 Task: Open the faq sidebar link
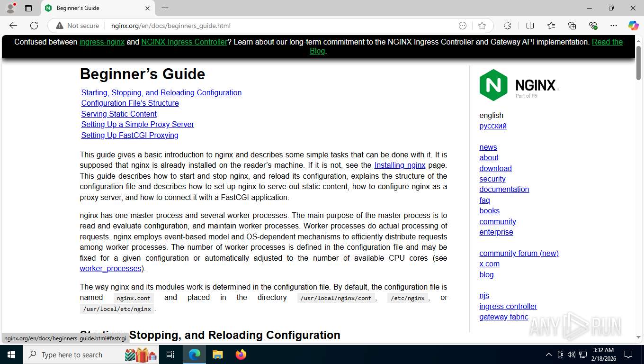[x=484, y=200]
